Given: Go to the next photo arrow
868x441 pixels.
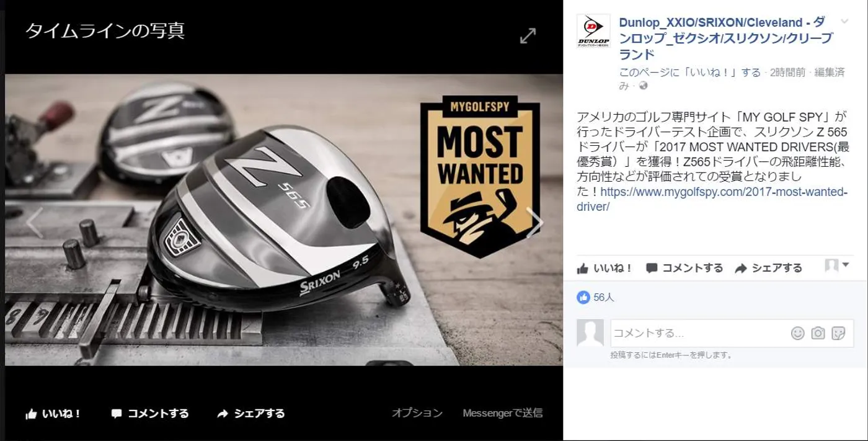Looking at the screenshot, I should [x=534, y=223].
